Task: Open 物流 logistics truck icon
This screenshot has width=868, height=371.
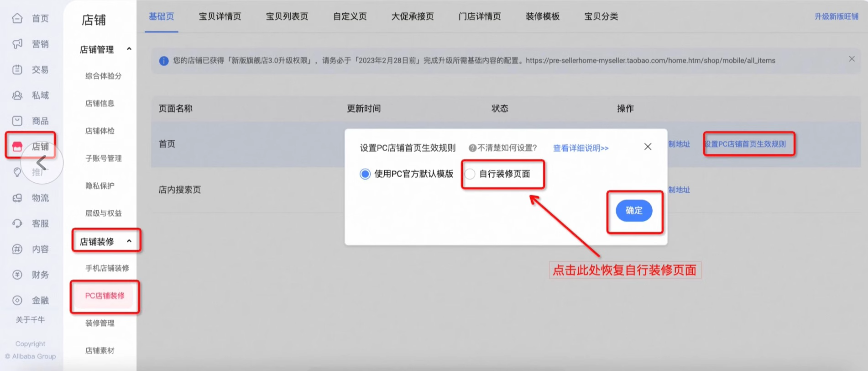Action: coord(17,198)
